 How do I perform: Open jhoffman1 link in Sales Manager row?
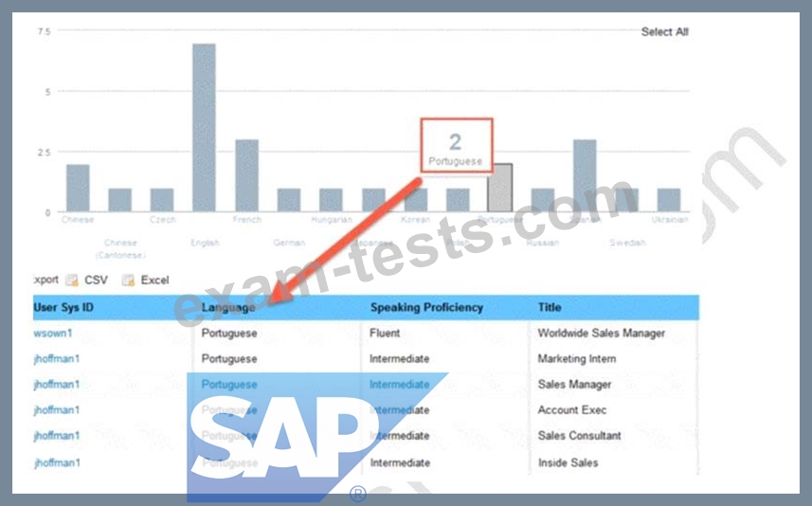57,385
